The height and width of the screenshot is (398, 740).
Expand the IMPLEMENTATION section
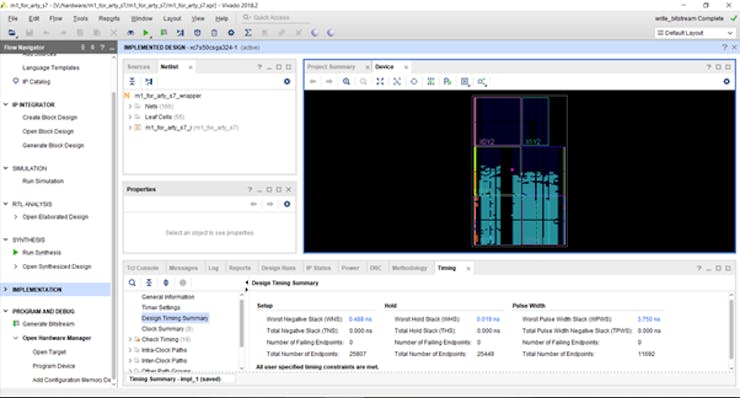click(6, 289)
